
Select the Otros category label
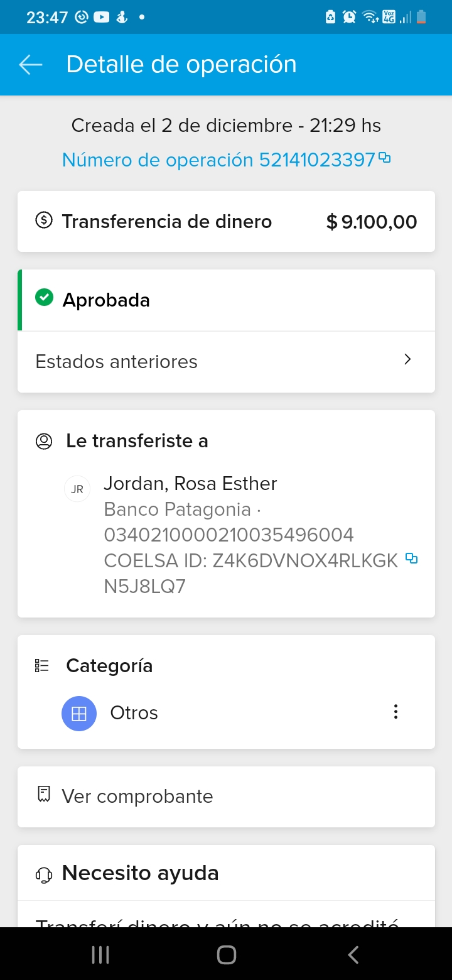point(134,713)
